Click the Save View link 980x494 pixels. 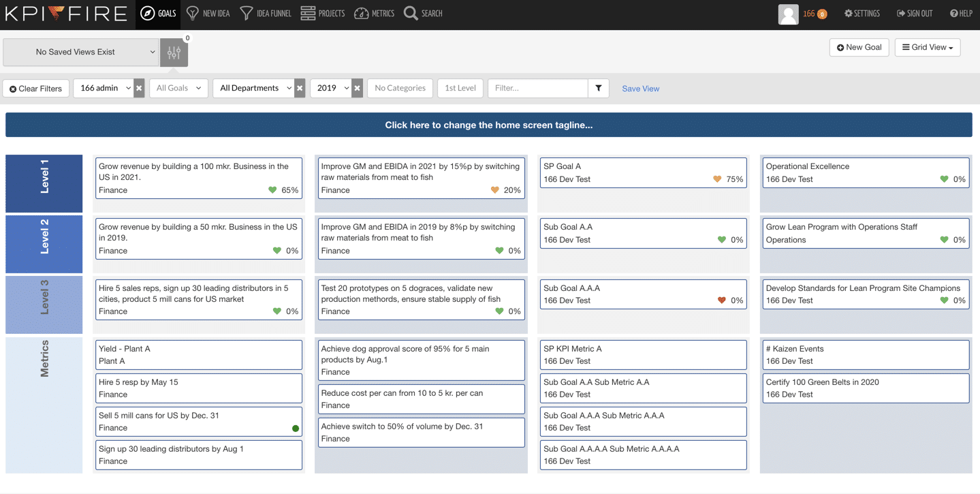pos(640,89)
